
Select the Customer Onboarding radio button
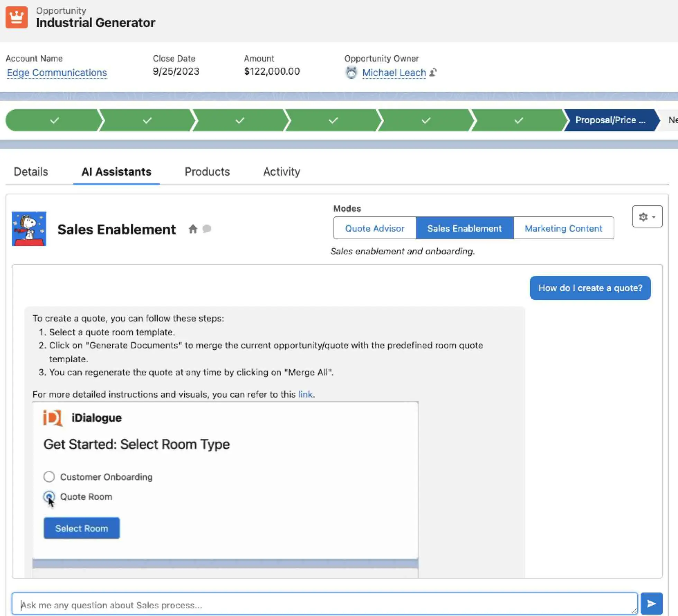(x=49, y=477)
